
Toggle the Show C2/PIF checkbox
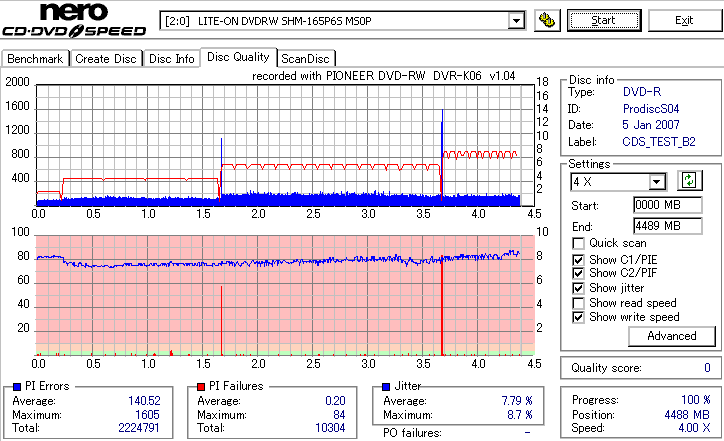point(578,273)
